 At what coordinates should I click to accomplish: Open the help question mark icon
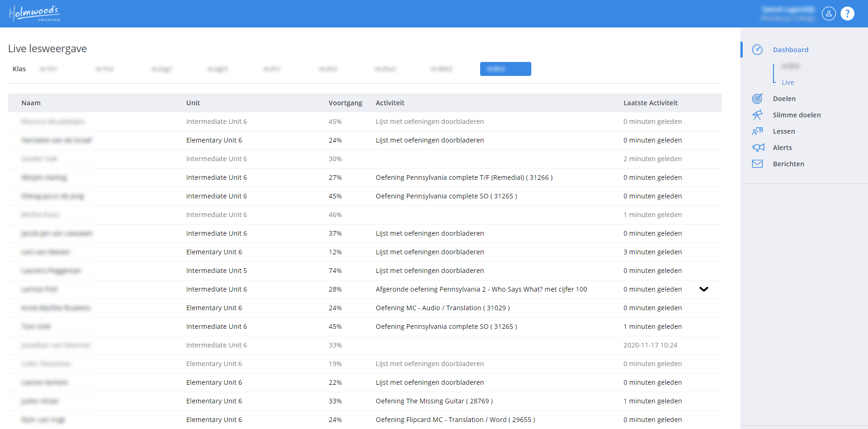pos(848,14)
